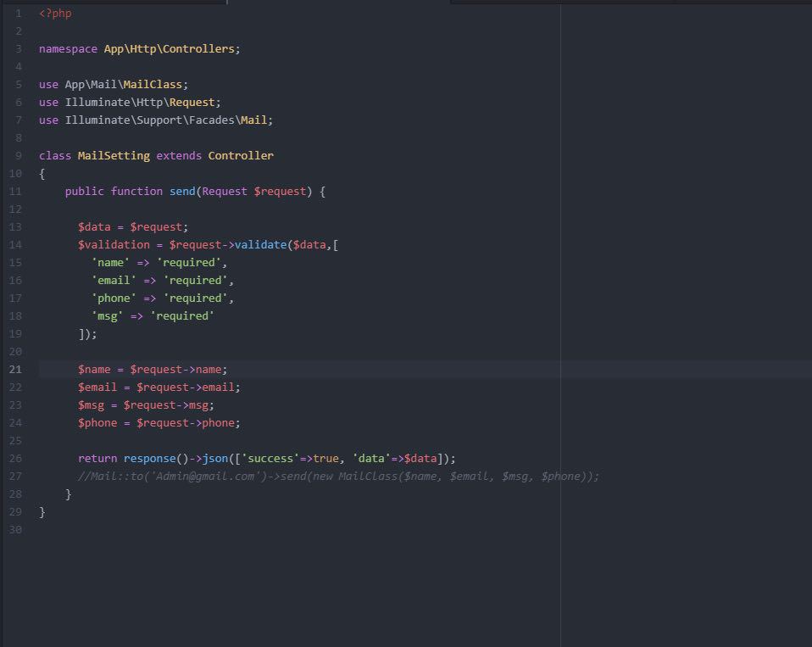Click 'Admin@gmail.com' in commented line

pos(205,477)
